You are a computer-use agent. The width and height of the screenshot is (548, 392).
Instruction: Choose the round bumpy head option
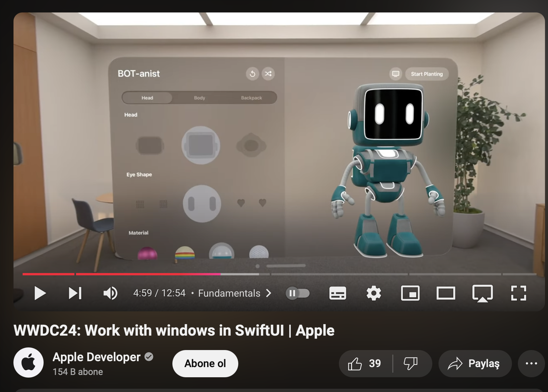tap(251, 145)
